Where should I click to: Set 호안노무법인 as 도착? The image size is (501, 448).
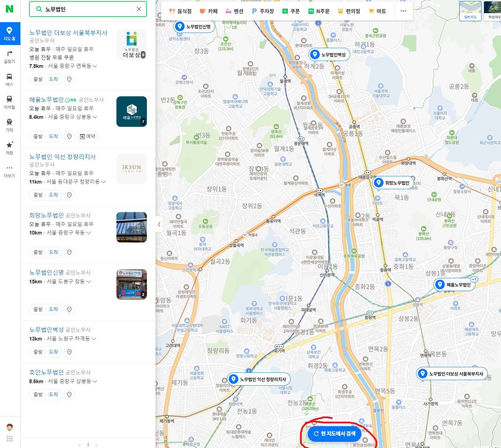pos(54,395)
